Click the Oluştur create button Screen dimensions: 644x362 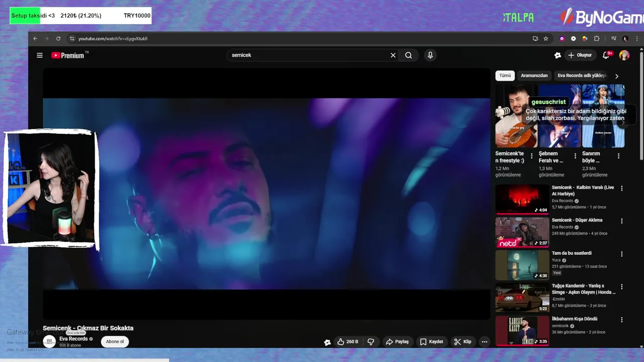tap(580, 55)
